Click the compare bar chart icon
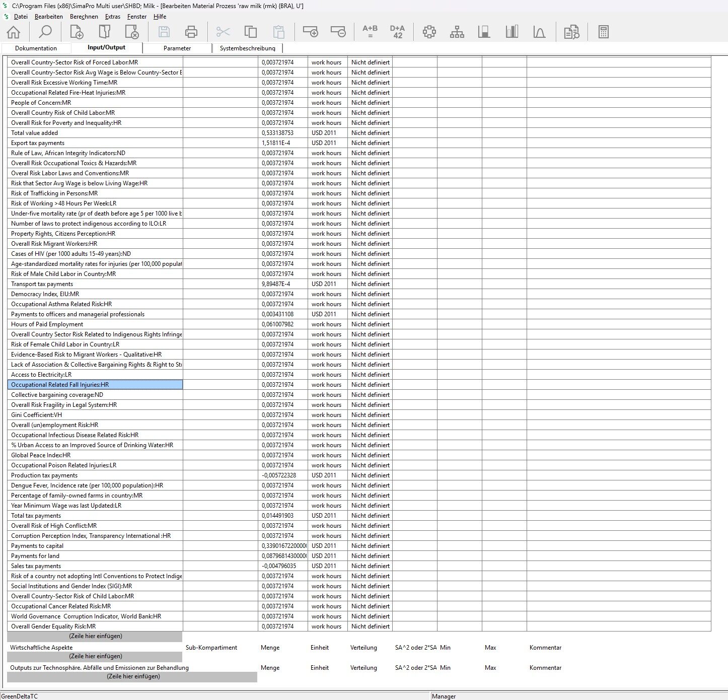 point(512,32)
